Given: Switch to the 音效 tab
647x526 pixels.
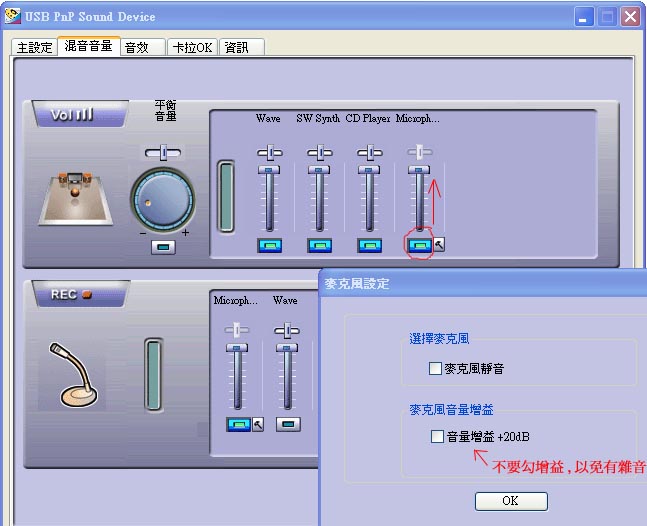Looking at the screenshot, I should [x=143, y=47].
